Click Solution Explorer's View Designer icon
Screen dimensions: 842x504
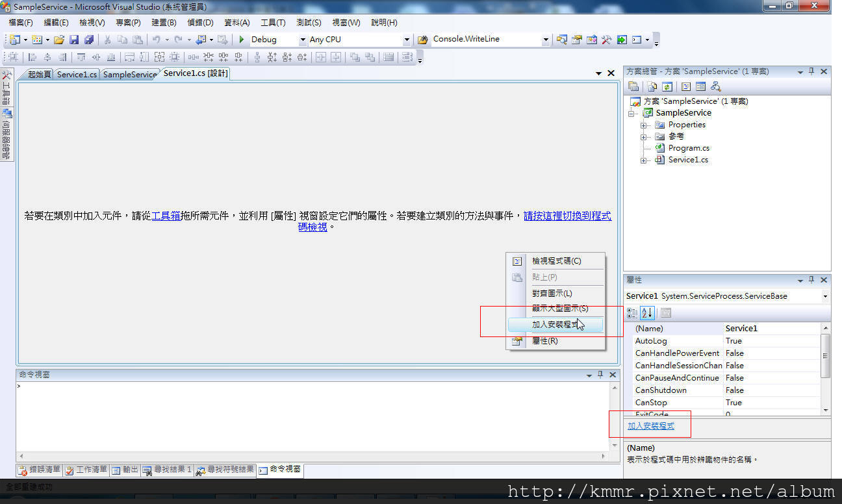[700, 86]
